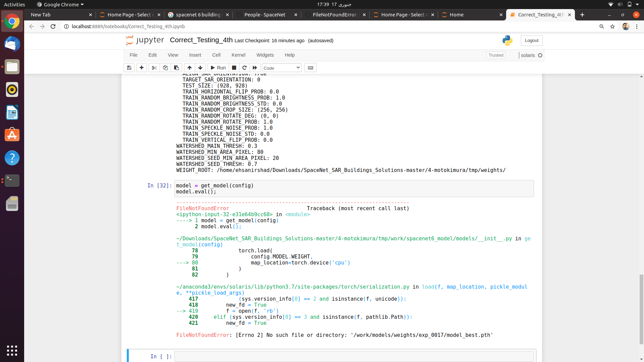Save the notebook via the floppy disk icon
This screenshot has height=362, width=644.
click(129, 67)
